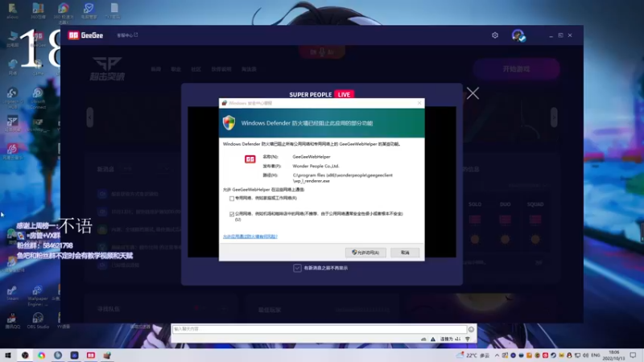
Task: Open the funnel dropdown icon in chat bar
Action: tap(468, 339)
